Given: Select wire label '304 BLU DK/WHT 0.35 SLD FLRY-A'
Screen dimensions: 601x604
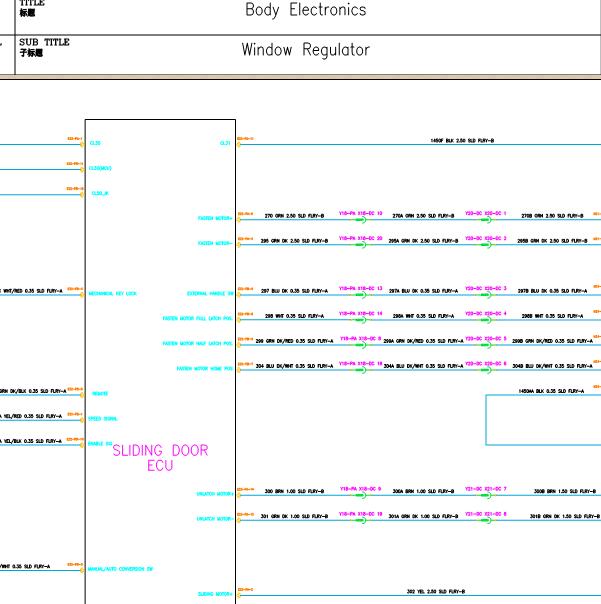Looking at the screenshot, I should [294, 366].
